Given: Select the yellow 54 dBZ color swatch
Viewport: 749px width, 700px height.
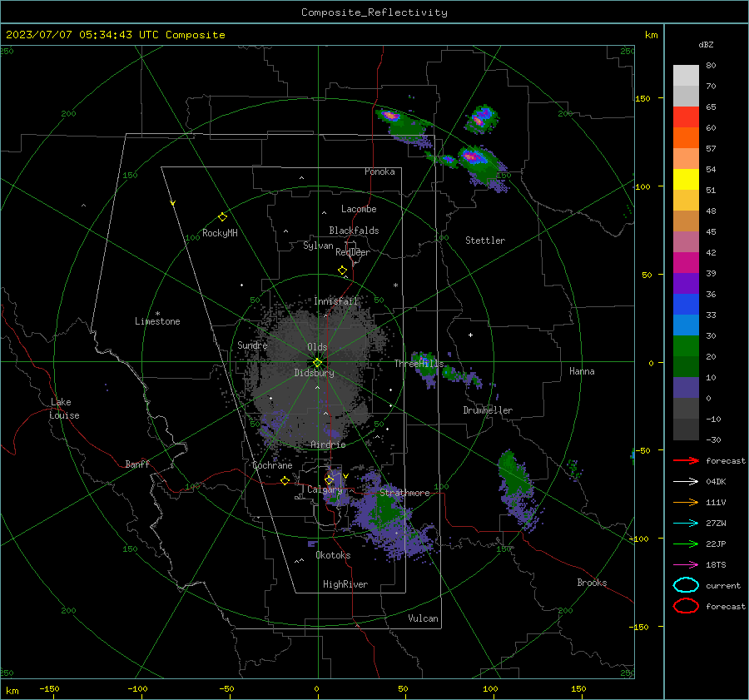Looking at the screenshot, I should (686, 179).
